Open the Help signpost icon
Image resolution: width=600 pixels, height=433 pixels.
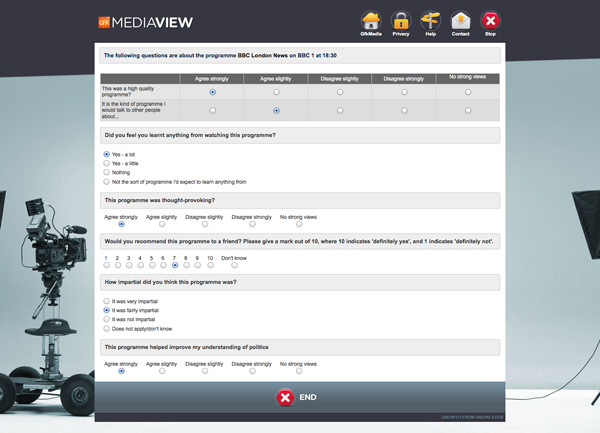point(430,21)
